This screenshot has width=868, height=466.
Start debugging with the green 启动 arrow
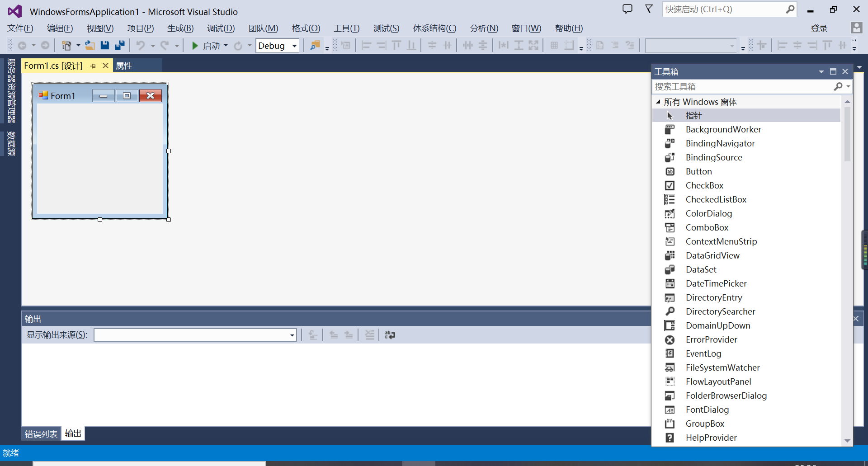point(195,45)
